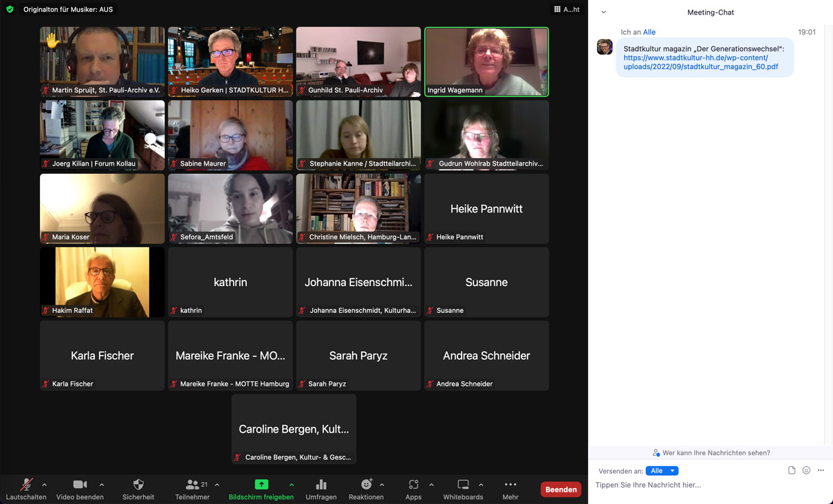Click muted mic icon on Susanne label
The image size is (833, 504).
coord(431,311)
